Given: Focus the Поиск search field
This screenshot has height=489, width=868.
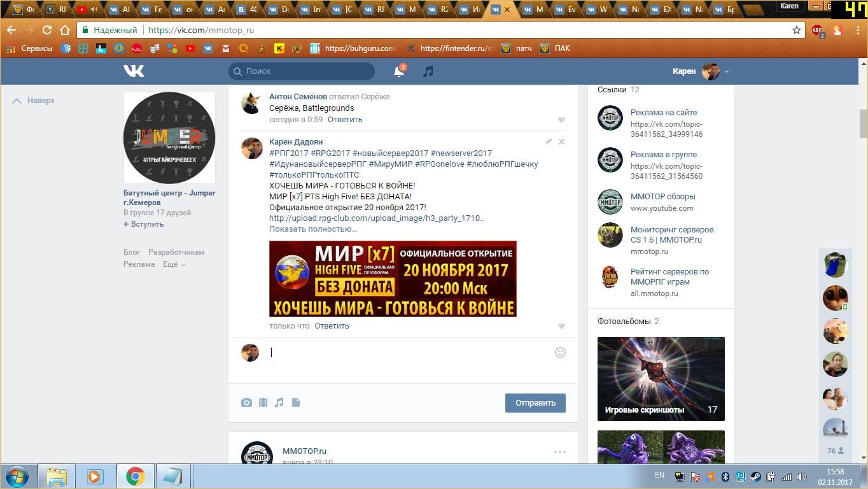Looking at the screenshot, I should click(x=302, y=71).
